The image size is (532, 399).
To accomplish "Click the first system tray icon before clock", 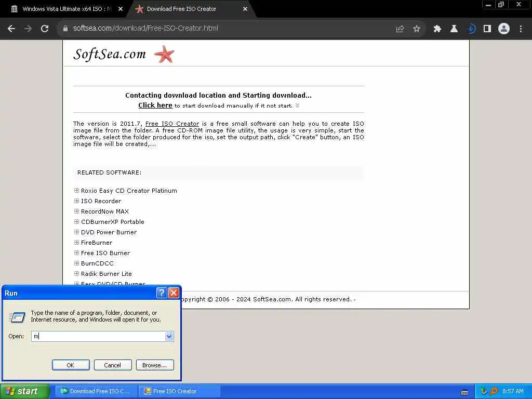I will pos(484,392).
